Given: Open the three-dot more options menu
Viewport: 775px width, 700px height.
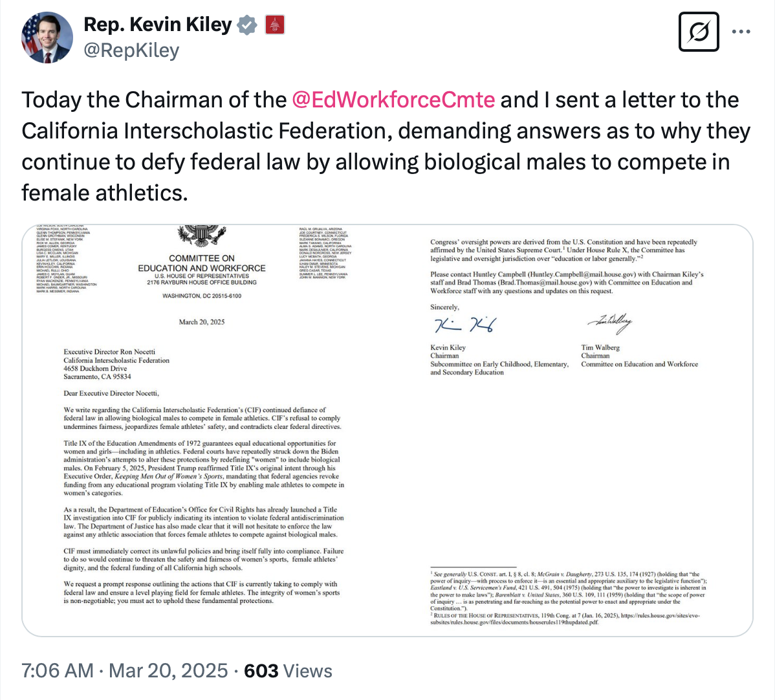Looking at the screenshot, I should [x=741, y=32].
